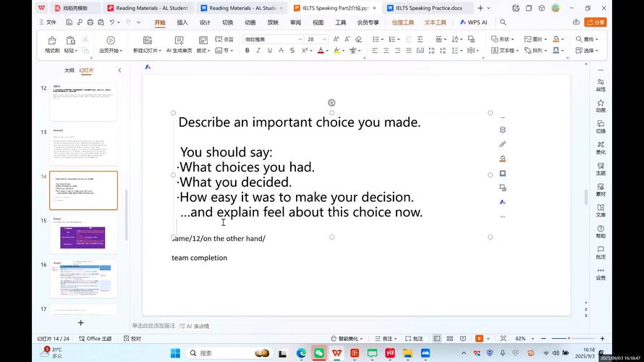Open WeChat from the Windows taskbar

point(319,353)
